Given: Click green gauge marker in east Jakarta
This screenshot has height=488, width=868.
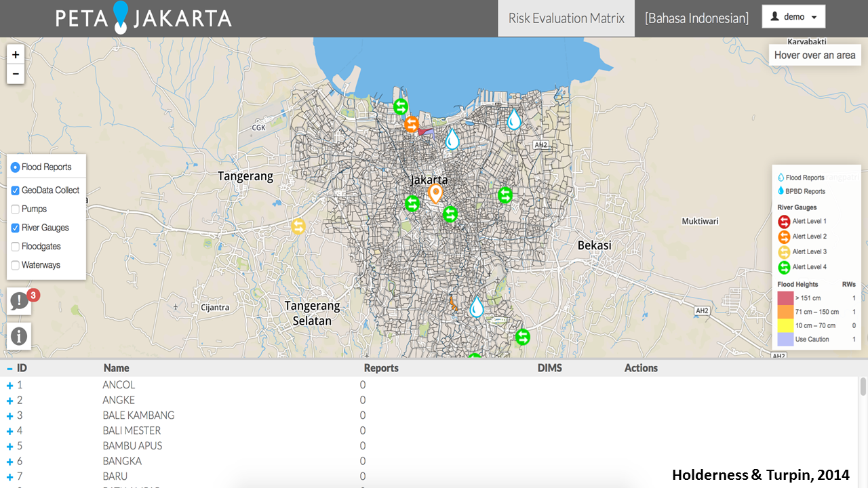Looking at the screenshot, I should point(505,195).
